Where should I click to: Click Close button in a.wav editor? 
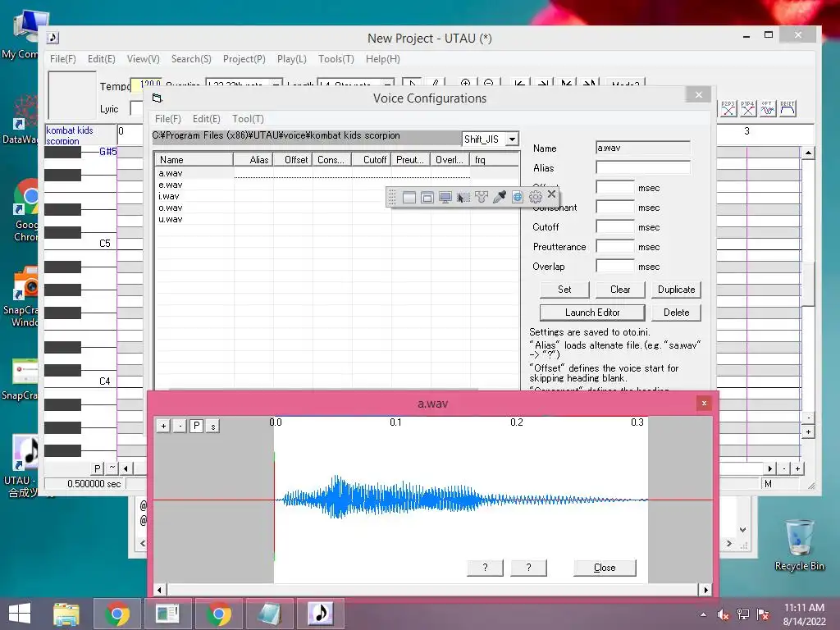point(605,568)
